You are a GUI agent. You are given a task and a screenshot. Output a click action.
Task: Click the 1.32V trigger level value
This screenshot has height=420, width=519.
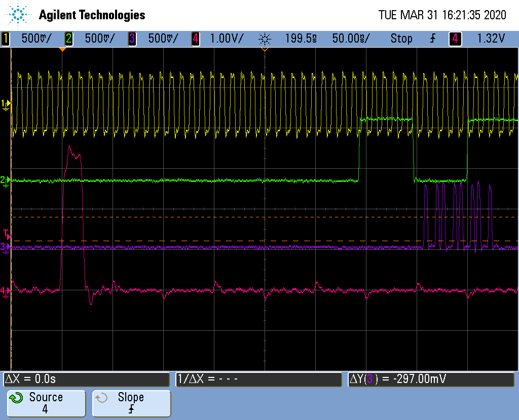[491, 39]
